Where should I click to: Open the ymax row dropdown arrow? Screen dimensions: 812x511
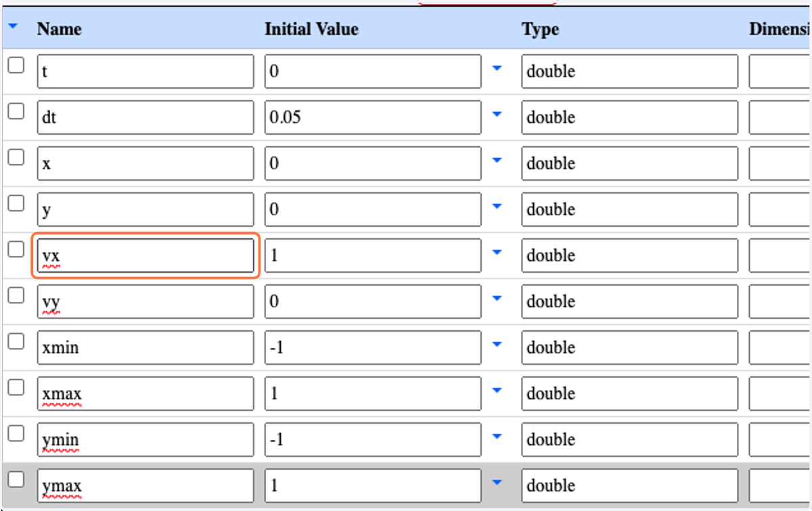(x=497, y=483)
